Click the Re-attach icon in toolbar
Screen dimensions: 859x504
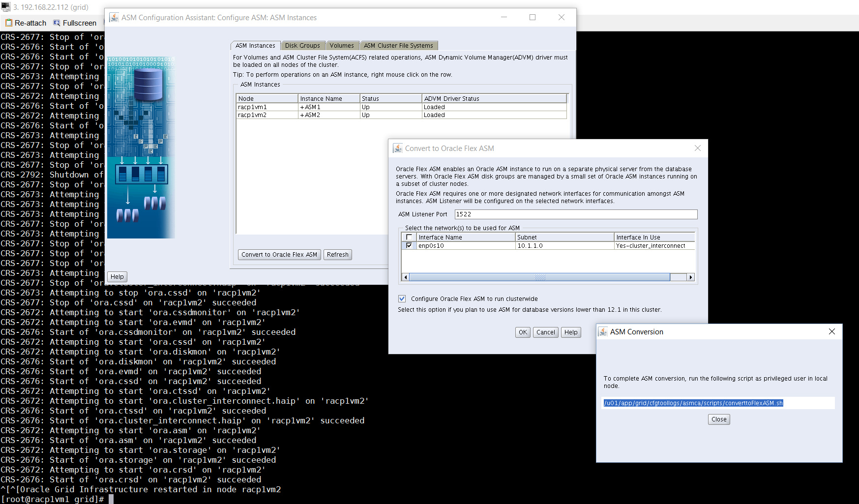pos(8,23)
